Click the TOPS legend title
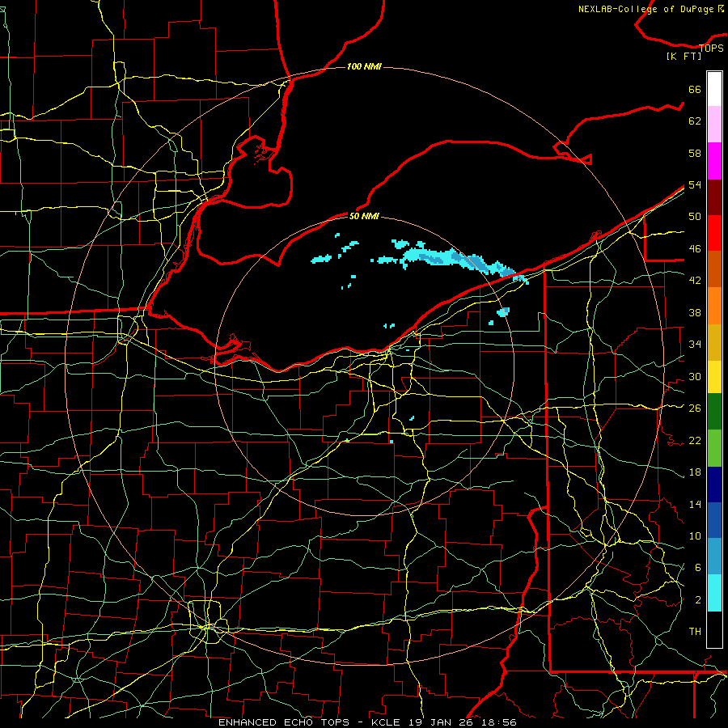Viewport: 728px width, 728px height. coord(711,48)
